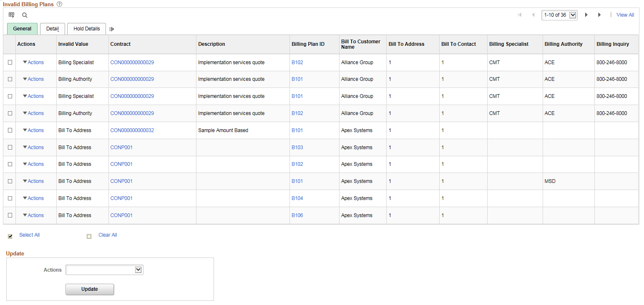Open Billing Plan ID B102 on the first row

point(297,62)
